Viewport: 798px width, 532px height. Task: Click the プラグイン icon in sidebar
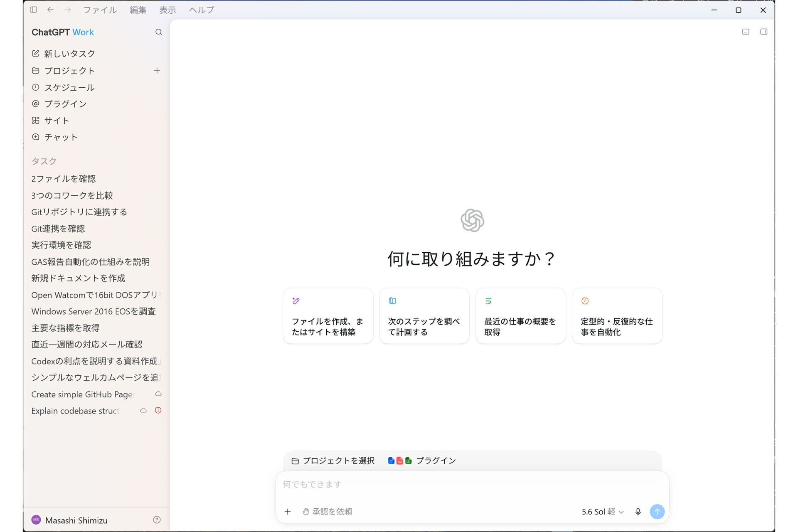coord(36,103)
